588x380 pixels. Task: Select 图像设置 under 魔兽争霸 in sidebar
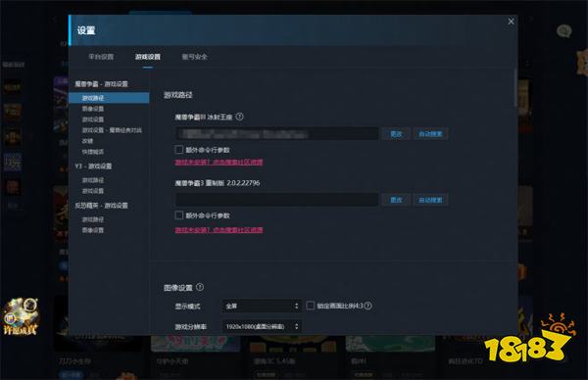pos(93,109)
